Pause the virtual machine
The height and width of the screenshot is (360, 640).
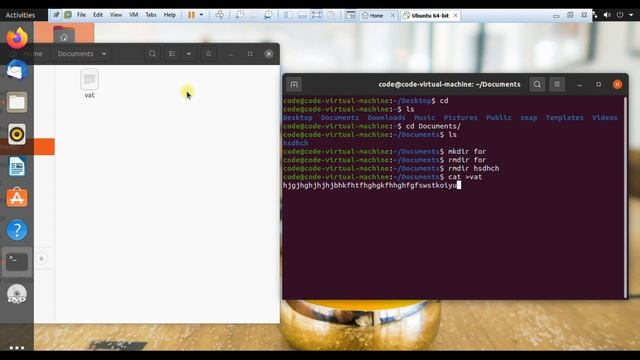(x=191, y=15)
